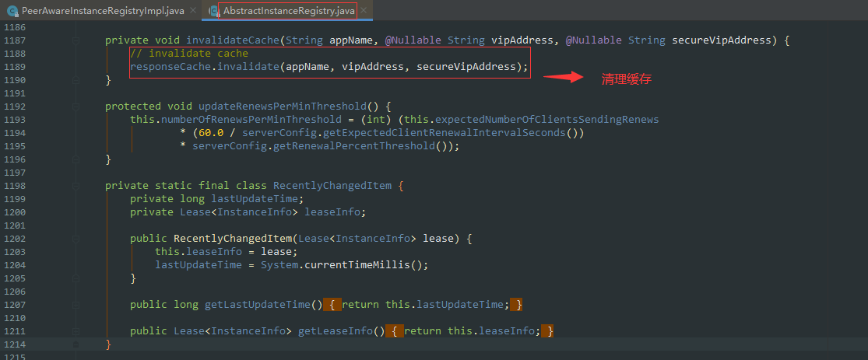Click line number 1197 in the gutter
This screenshot has width=868, height=360.
tap(14, 173)
